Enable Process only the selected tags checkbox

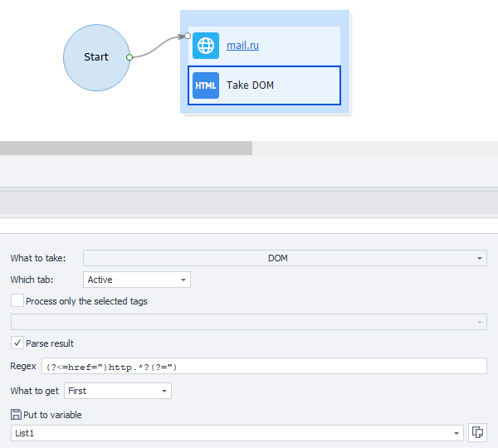pos(17,301)
